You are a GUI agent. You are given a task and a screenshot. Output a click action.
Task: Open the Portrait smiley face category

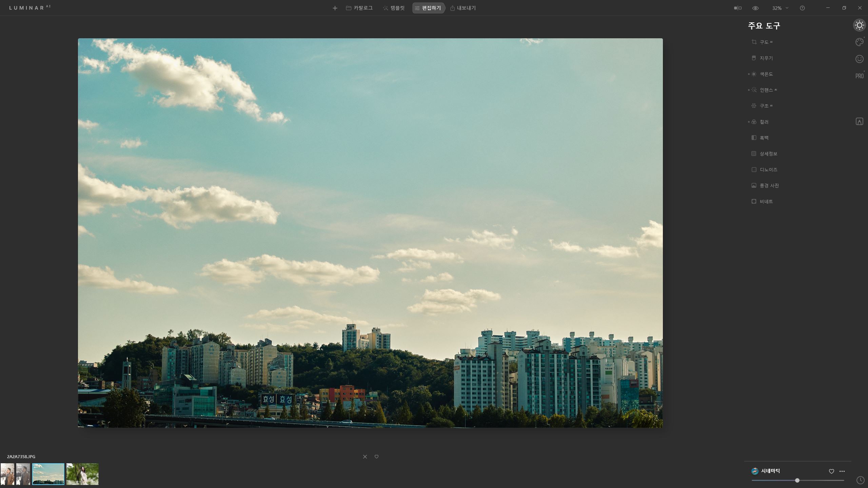[x=859, y=59]
